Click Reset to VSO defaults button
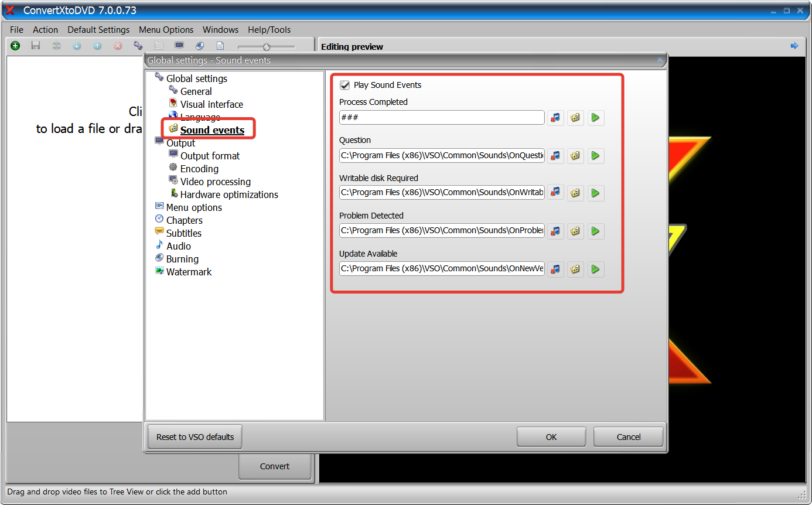 tap(195, 437)
